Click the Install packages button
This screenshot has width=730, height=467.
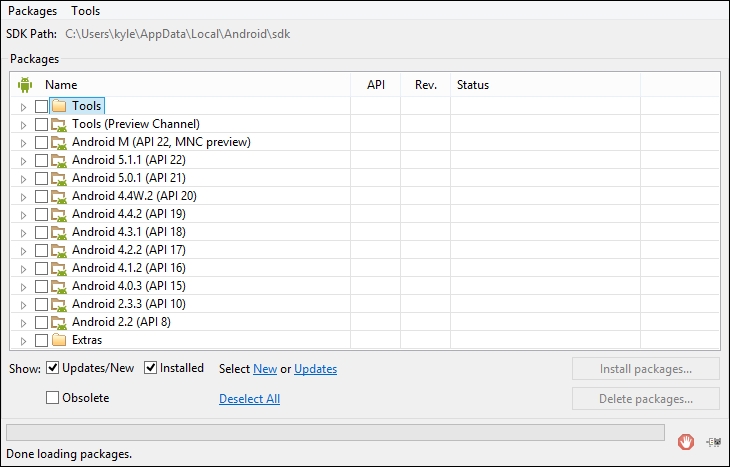point(646,369)
